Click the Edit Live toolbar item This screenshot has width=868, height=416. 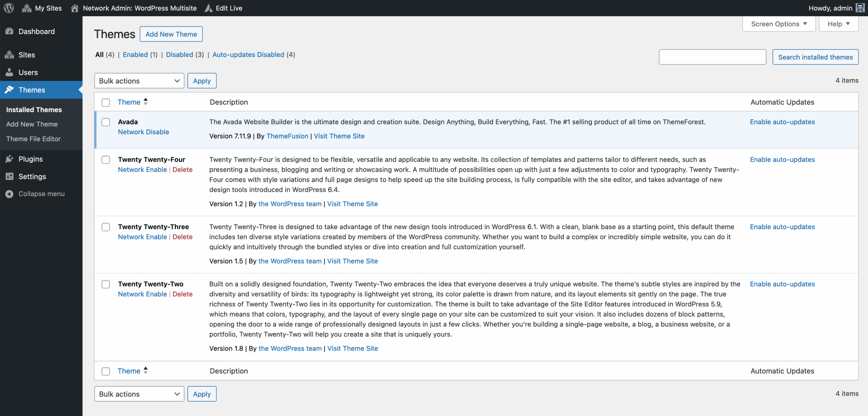(x=224, y=8)
